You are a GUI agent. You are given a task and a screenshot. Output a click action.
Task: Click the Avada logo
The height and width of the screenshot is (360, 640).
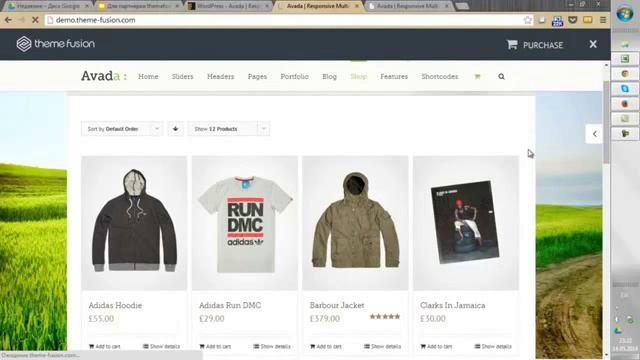[104, 76]
